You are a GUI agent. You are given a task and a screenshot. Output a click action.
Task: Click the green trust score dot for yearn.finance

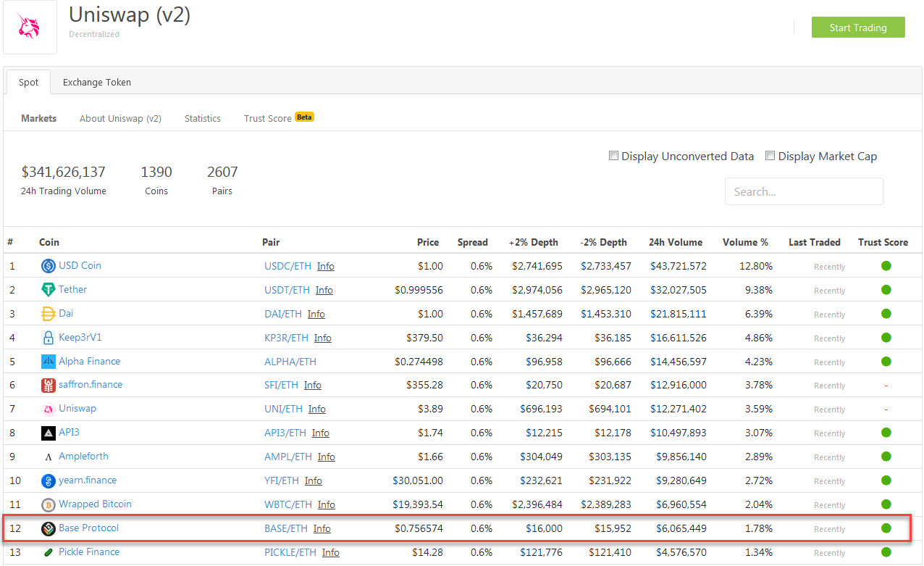pyautogui.click(x=886, y=480)
